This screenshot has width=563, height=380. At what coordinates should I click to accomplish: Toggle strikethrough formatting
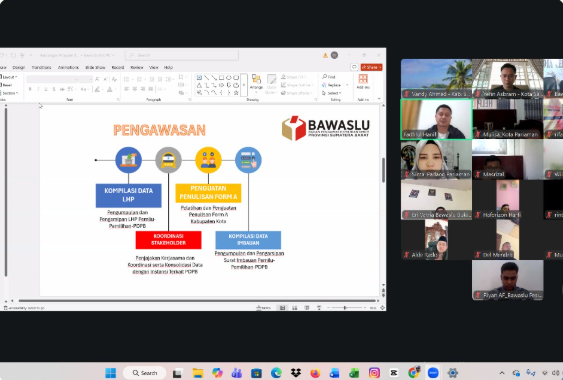tap(62, 89)
